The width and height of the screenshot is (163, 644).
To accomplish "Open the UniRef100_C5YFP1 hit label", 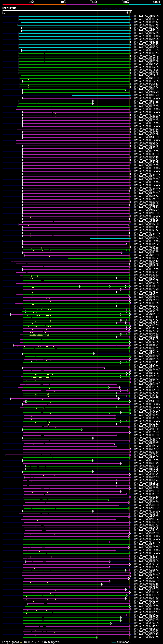I will click(x=146, y=56).
